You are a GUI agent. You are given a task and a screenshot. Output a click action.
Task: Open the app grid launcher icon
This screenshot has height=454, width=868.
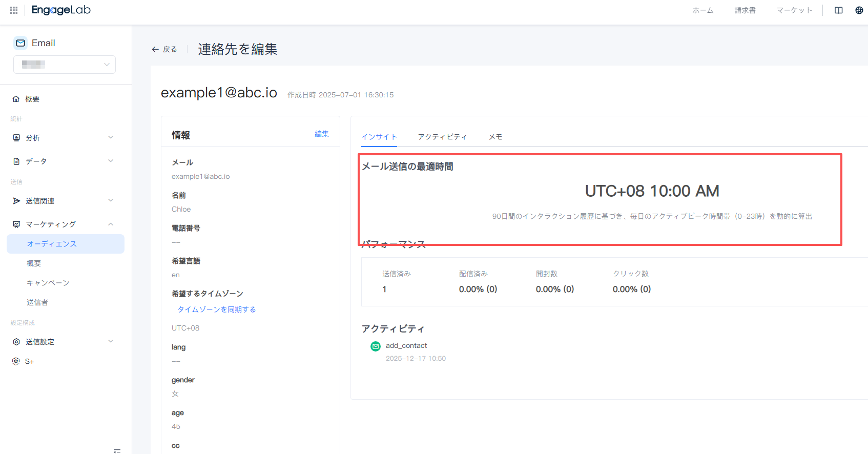click(14, 10)
